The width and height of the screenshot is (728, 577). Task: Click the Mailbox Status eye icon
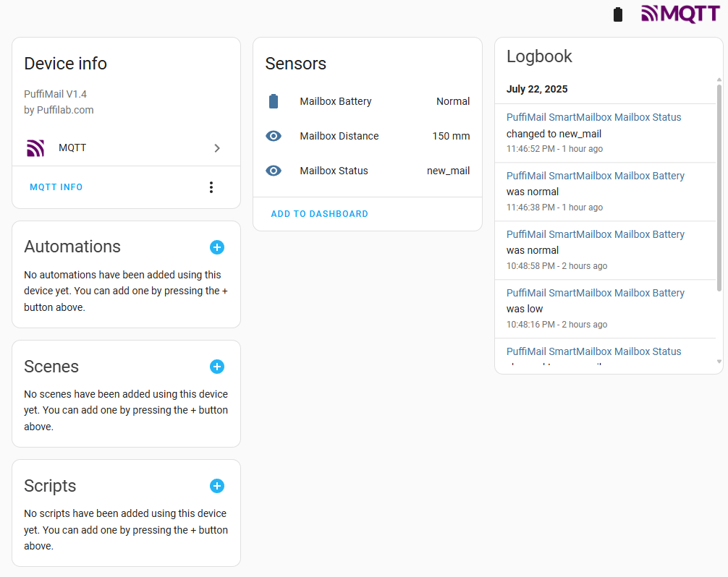tap(274, 171)
